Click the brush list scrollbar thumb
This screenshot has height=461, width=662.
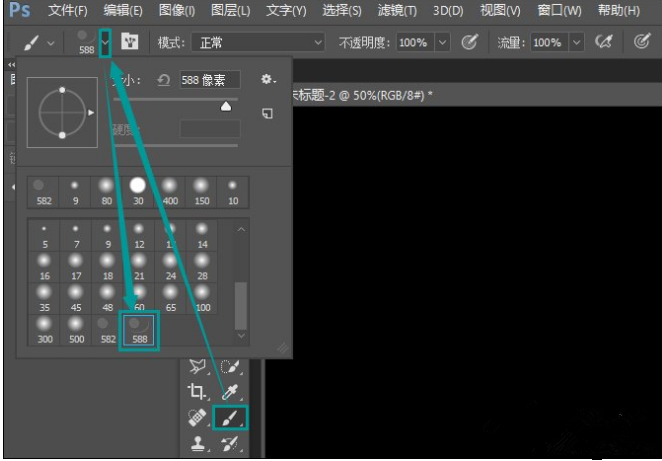tap(241, 306)
